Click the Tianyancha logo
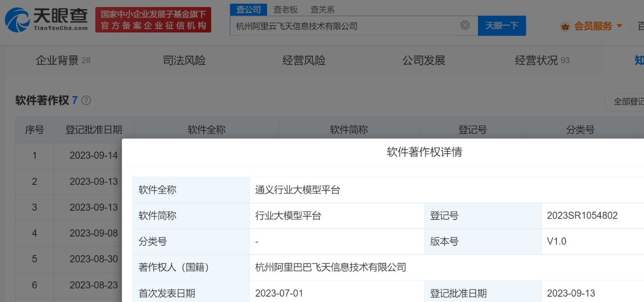Viewport: 644px width, 302px height. tap(46, 20)
